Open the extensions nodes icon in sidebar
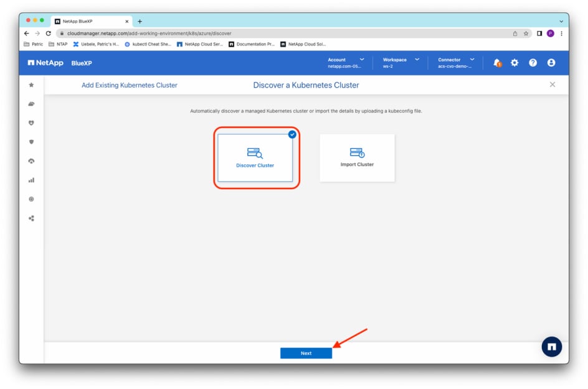588x389 pixels. coord(32,218)
